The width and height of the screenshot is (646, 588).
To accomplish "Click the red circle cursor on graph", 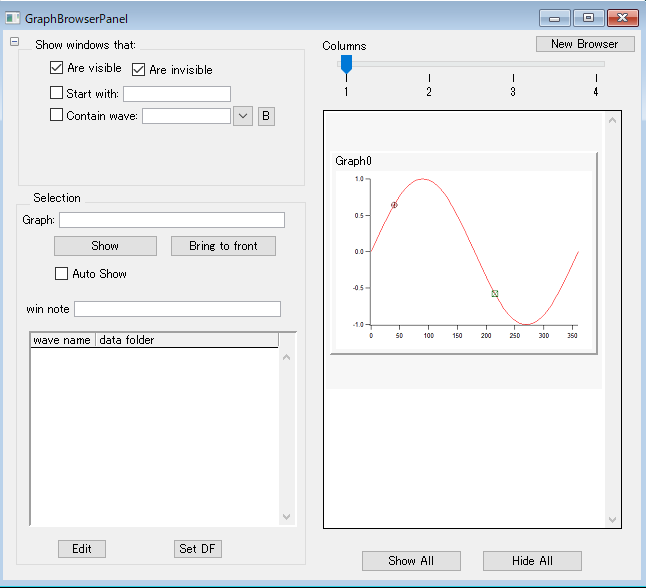I will (x=394, y=205).
